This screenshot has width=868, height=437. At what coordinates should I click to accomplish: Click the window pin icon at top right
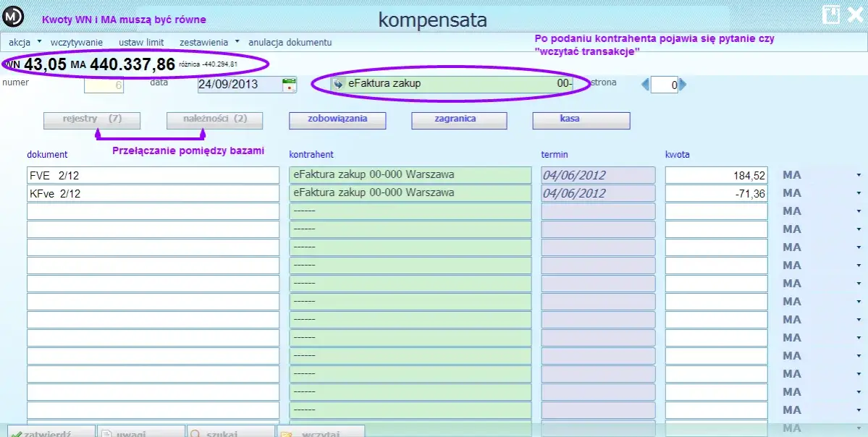(831, 14)
